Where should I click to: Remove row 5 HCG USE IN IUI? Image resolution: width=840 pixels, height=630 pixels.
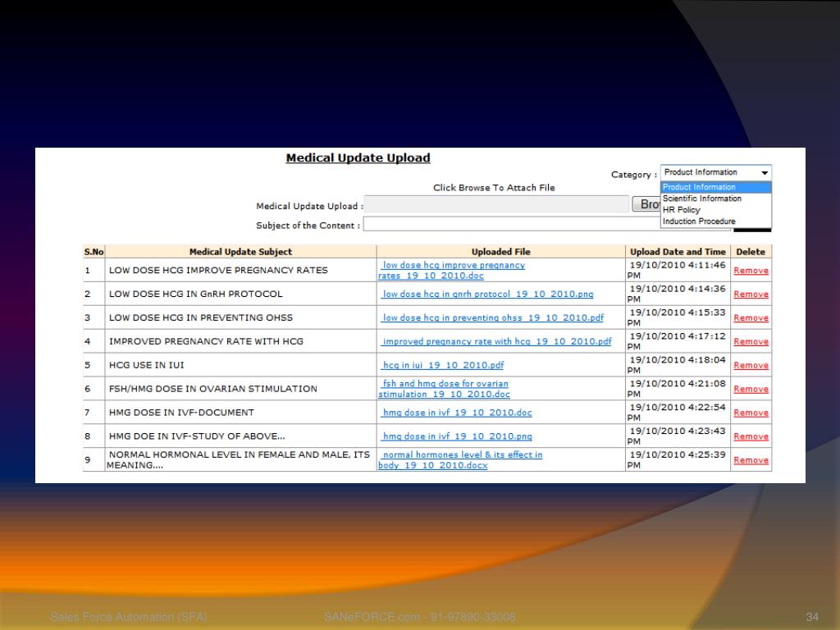(751, 365)
